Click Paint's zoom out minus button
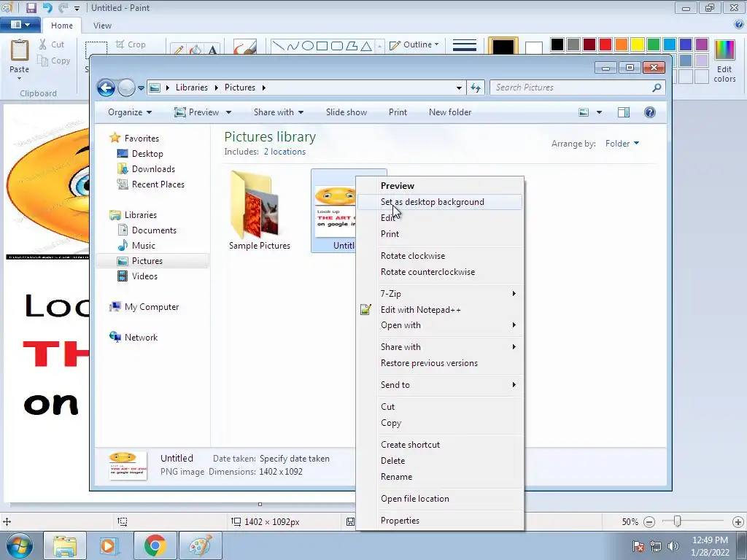747x560 pixels. 649,522
